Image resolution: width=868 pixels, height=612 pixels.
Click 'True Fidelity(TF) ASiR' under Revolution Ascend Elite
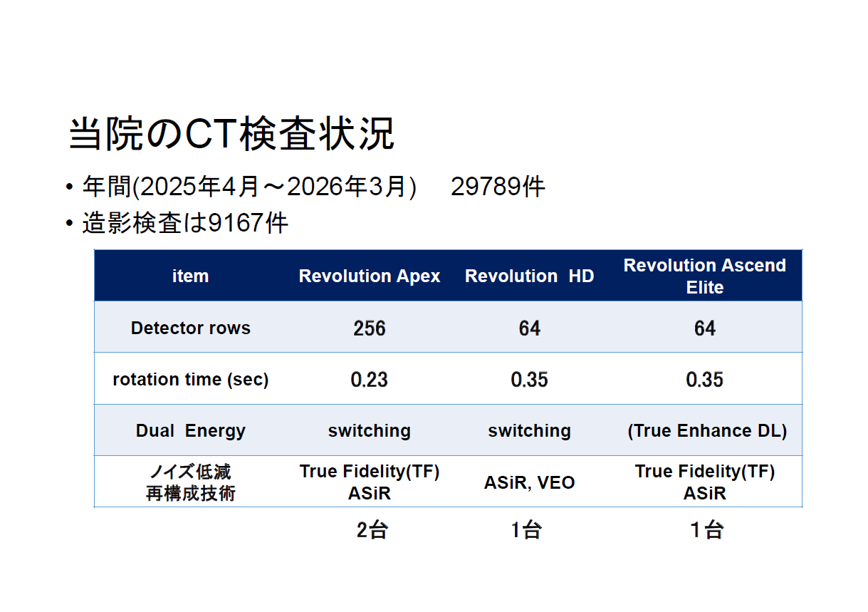[x=705, y=482]
